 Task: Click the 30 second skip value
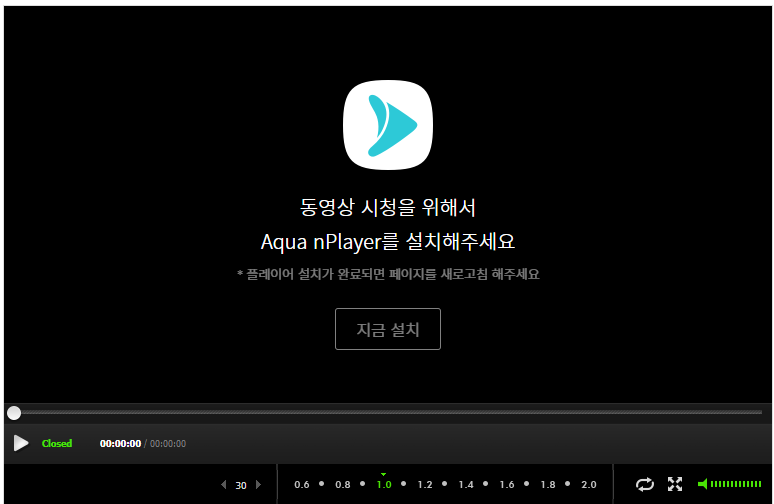pyautogui.click(x=241, y=485)
